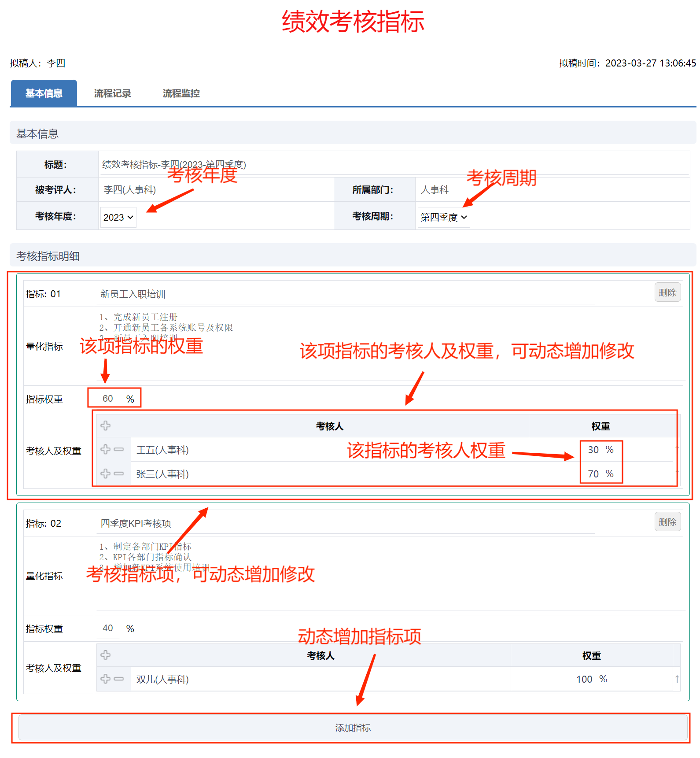Viewport: 700px width, 758px height.
Task: Click plus icon beside 张三(人事科) row
Action: coord(106,473)
